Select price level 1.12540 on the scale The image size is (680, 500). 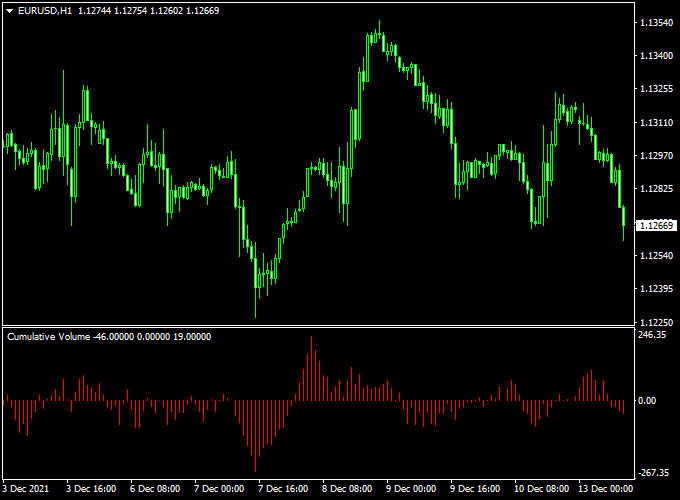coord(657,255)
